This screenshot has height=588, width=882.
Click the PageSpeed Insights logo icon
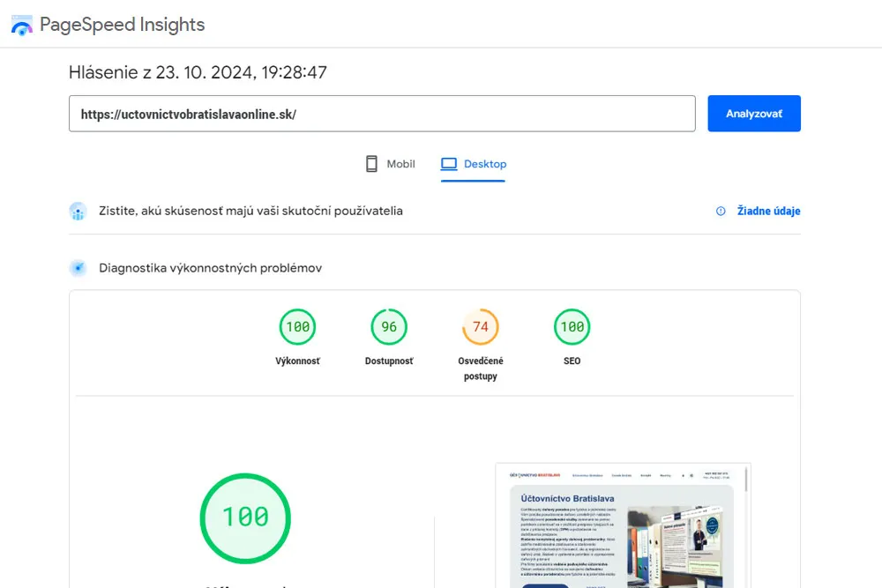coord(22,26)
